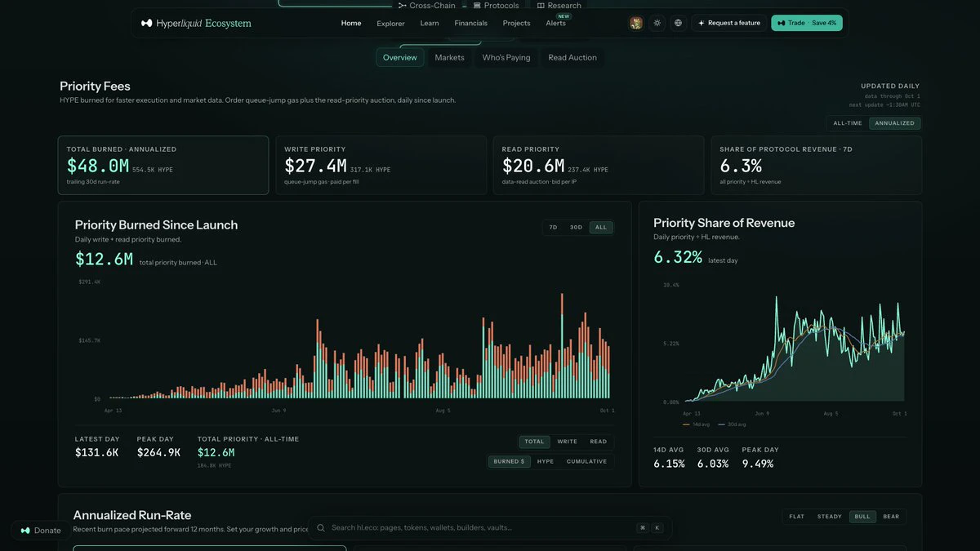Screen dimensions: 980x551
Task: Switch to the Markets tab
Action: (449, 57)
